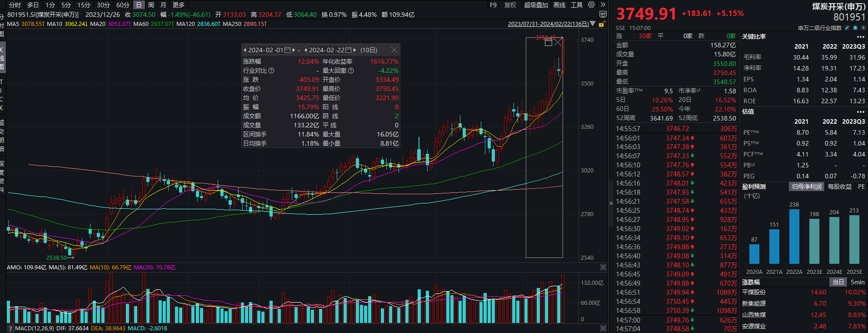The height and width of the screenshot is (333, 868).
Task: Add index to watchlist with plus icon
Action: [x=863, y=28]
